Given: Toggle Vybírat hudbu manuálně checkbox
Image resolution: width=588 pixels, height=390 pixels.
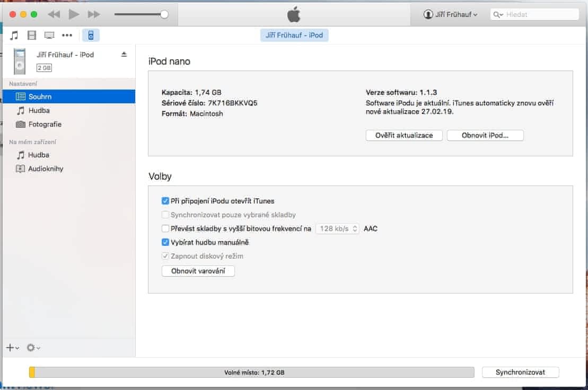Looking at the screenshot, I should (x=165, y=242).
